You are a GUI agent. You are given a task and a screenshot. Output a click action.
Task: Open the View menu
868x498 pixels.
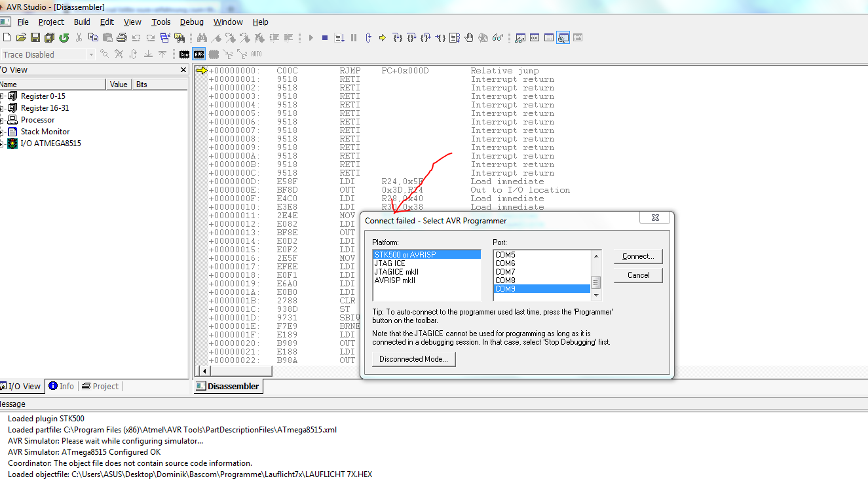pos(132,22)
